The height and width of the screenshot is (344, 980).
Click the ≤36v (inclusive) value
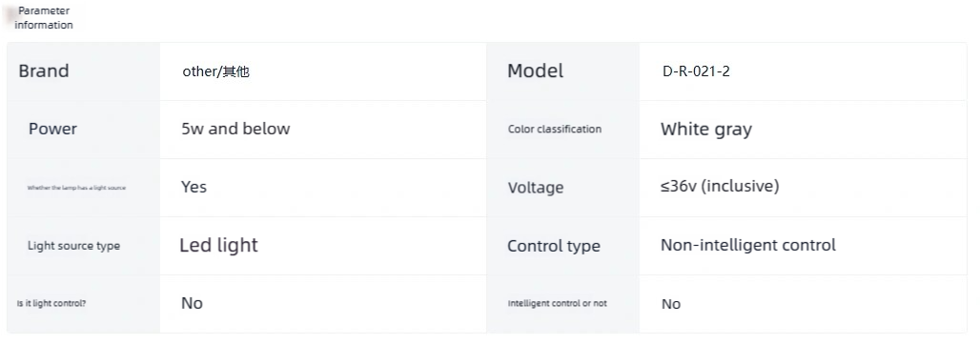click(x=720, y=187)
